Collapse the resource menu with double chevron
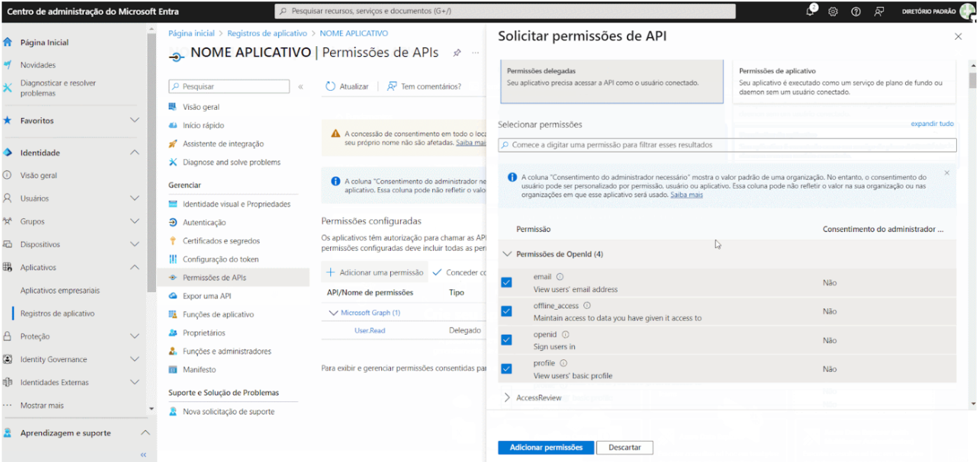Screen dimensions: 980x462 (301, 87)
